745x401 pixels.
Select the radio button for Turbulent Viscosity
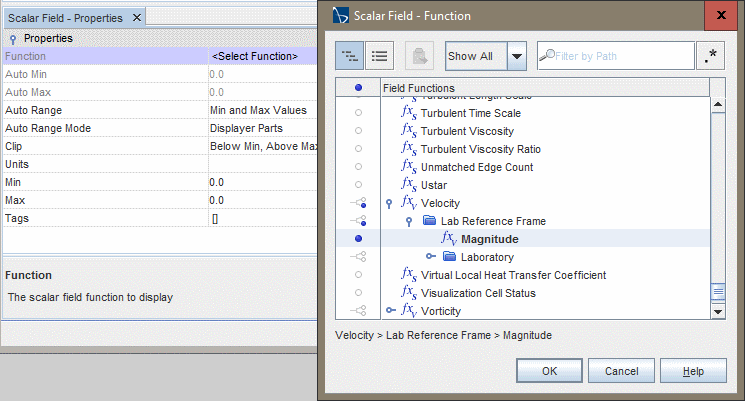coord(358,131)
